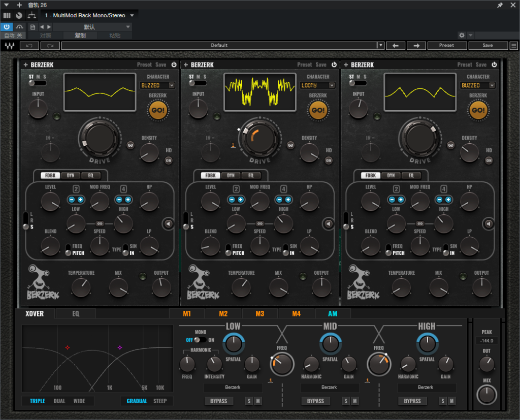Bypass the LOW band

point(218,401)
